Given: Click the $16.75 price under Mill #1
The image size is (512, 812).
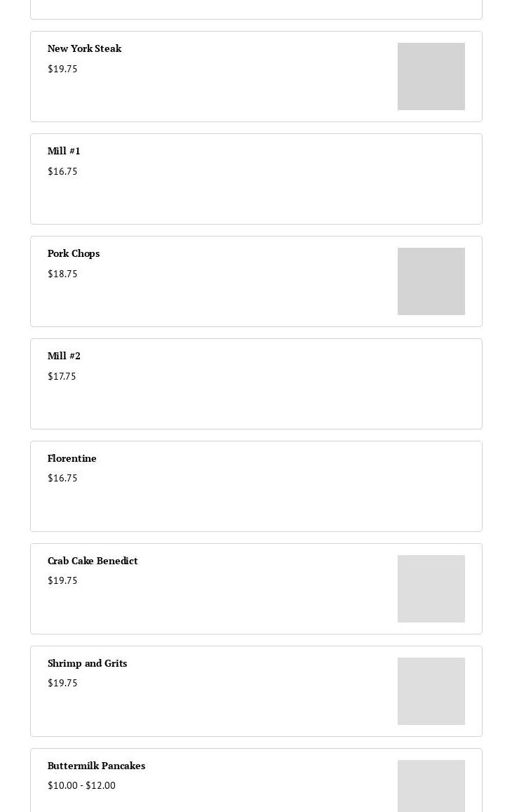Looking at the screenshot, I should coord(62,171).
